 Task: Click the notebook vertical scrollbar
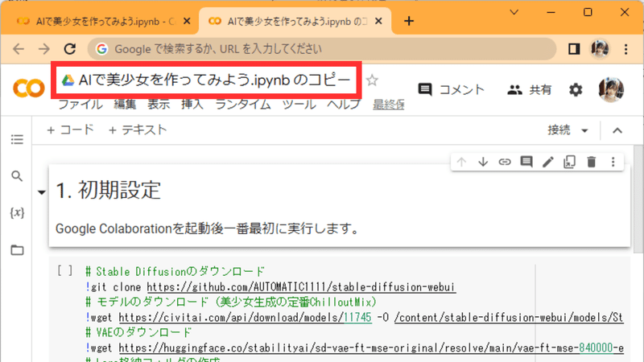point(638,199)
